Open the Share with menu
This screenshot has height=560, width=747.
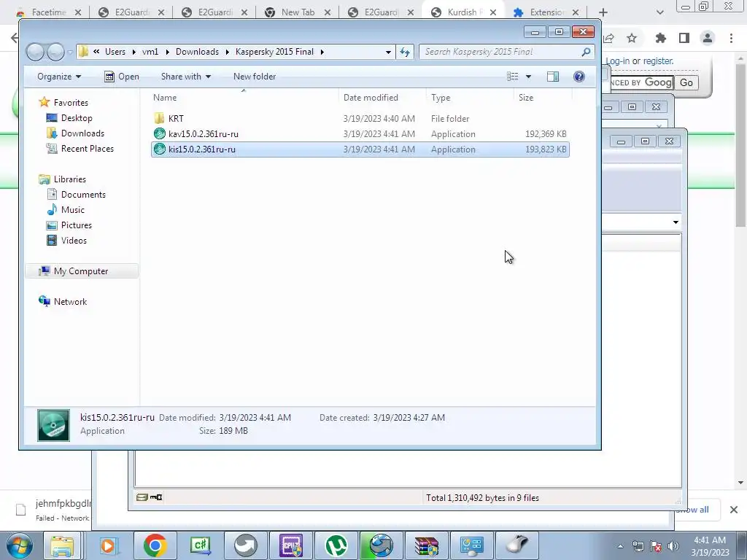[x=186, y=77]
